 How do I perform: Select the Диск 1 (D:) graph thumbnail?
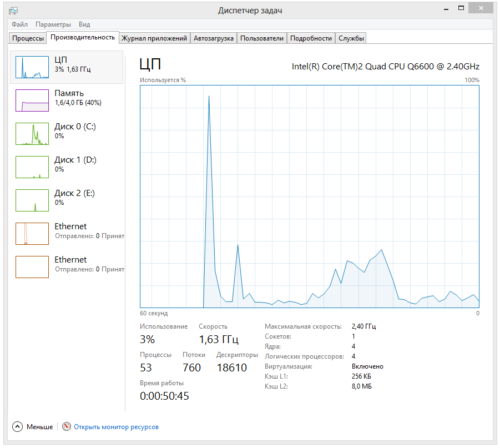[x=32, y=167]
